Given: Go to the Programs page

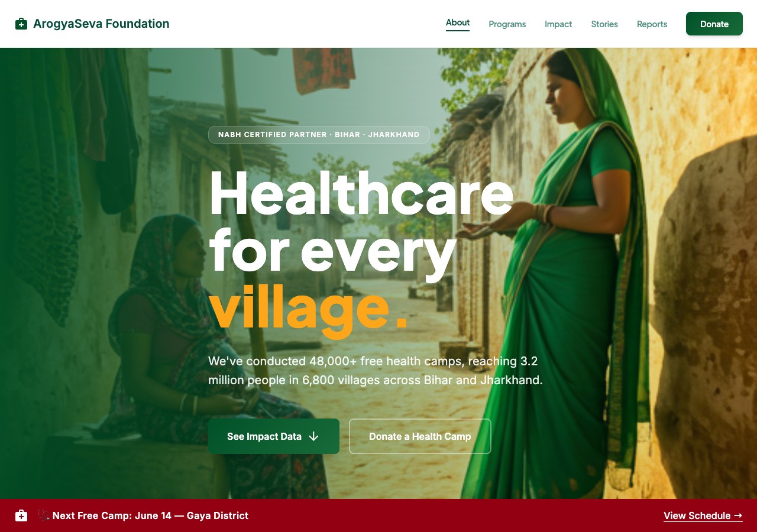Looking at the screenshot, I should tap(507, 24).
